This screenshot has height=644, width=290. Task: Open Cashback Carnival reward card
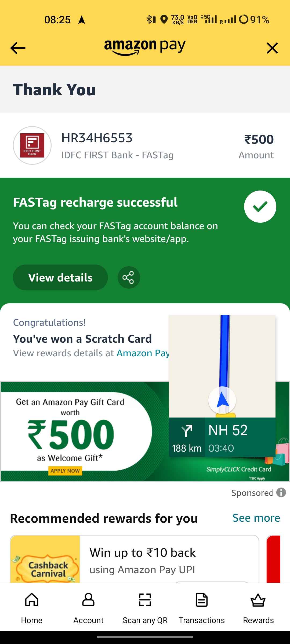(x=45, y=559)
